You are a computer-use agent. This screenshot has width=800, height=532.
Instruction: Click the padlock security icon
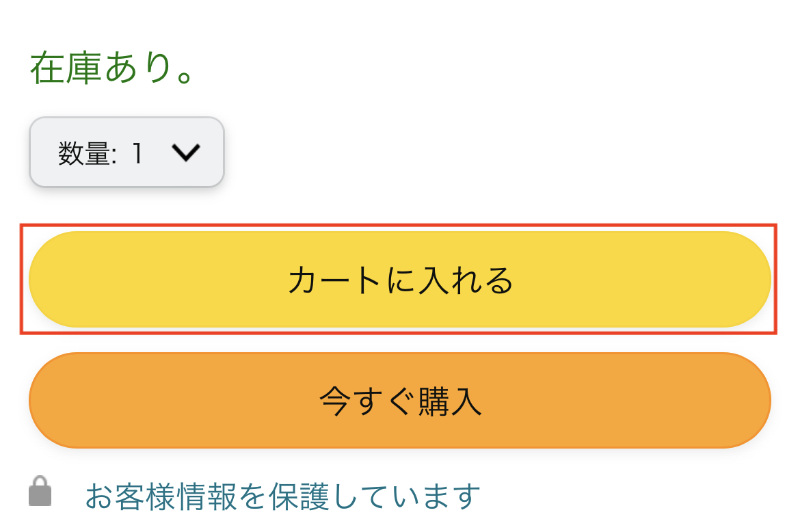click(40, 492)
